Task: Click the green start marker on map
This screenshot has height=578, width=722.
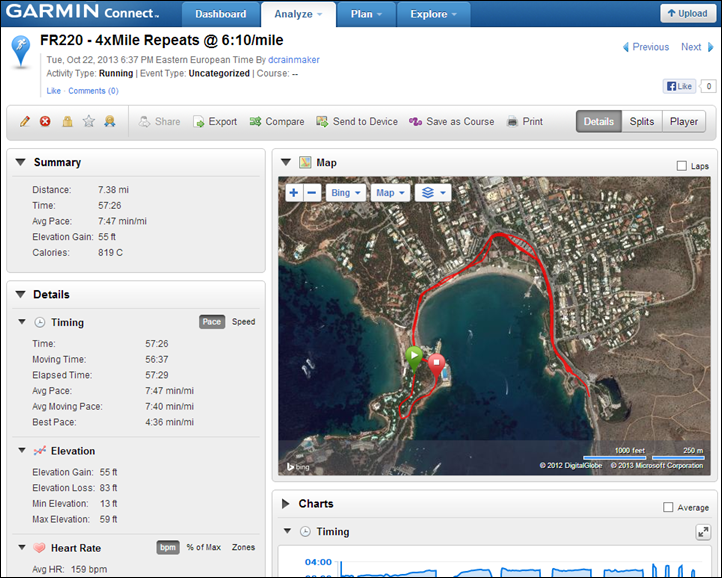Action: pyautogui.click(x=414, y=355)
